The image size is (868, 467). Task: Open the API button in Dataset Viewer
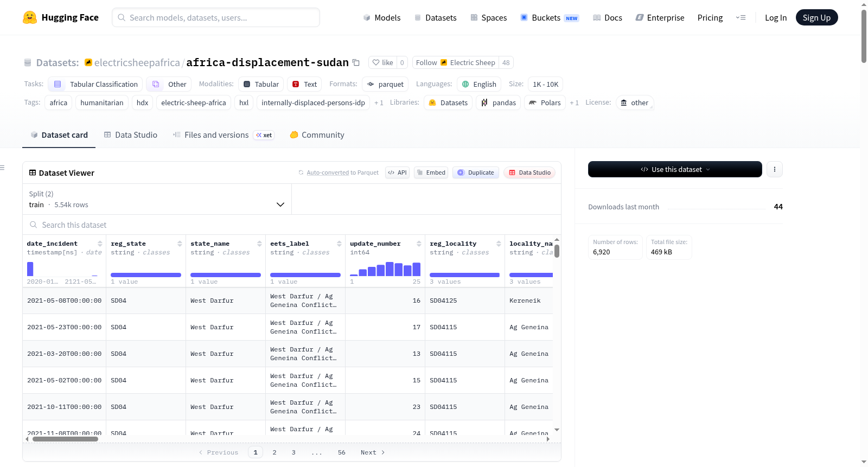tap(397, 172)
